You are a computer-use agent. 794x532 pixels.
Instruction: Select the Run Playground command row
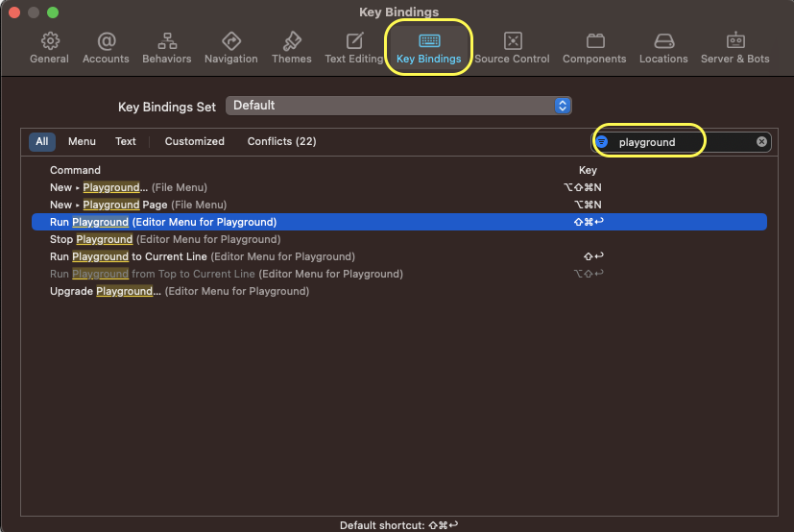point(399,222)
